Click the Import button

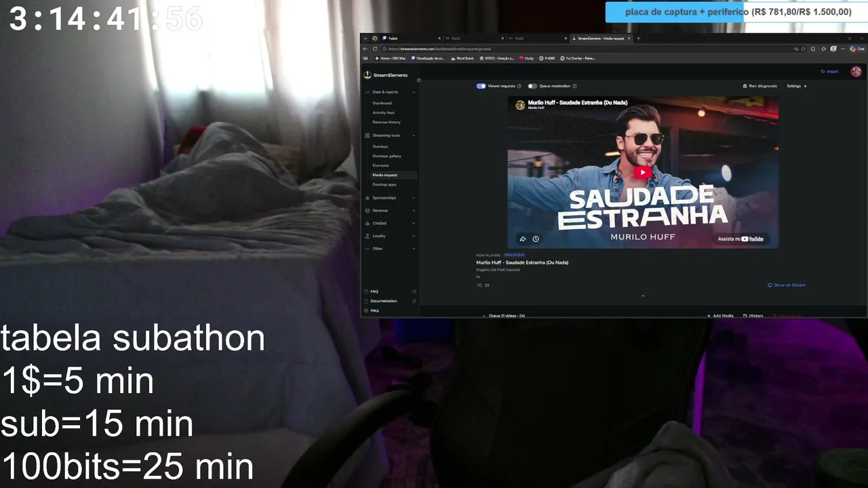point(829,71)
